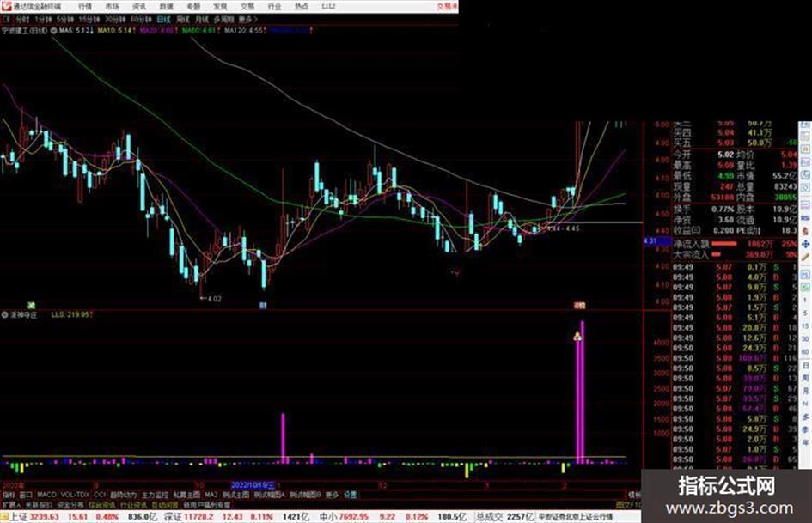Open the 热点 menu
This screenshot has height=523, width=812.
(302, 7)
